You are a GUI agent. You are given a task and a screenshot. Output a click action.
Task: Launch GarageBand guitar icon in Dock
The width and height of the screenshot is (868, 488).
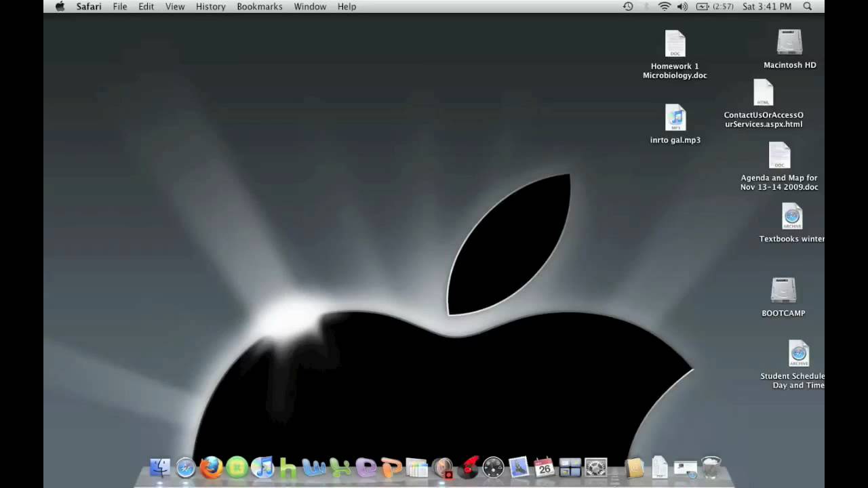pos(469,468)
